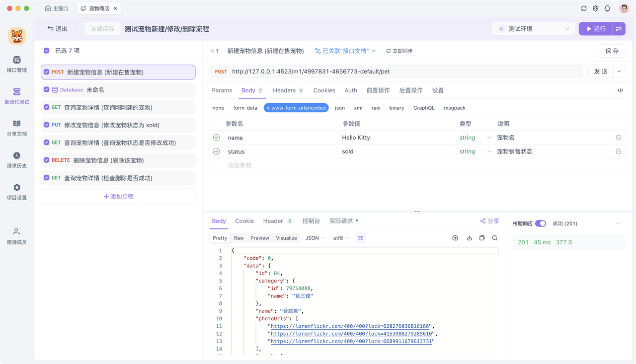Screen dimensions: 636x364
Task: Uncheck the Database 未命名 step
Action: coord(47,90)
